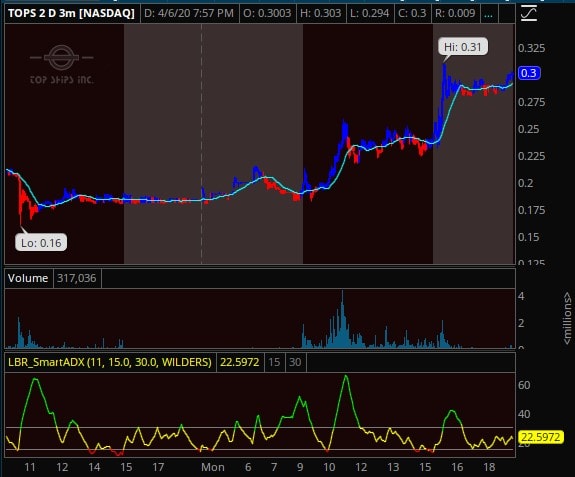This screenshot has width=575, height=477.
Task: Click the volume value 317,036
Action: pyautogui.click(x=77, y=278)
